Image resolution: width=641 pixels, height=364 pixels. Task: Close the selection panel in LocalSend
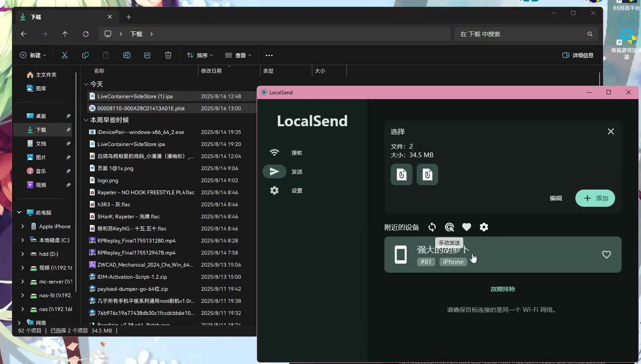click(x=610, y=131)
